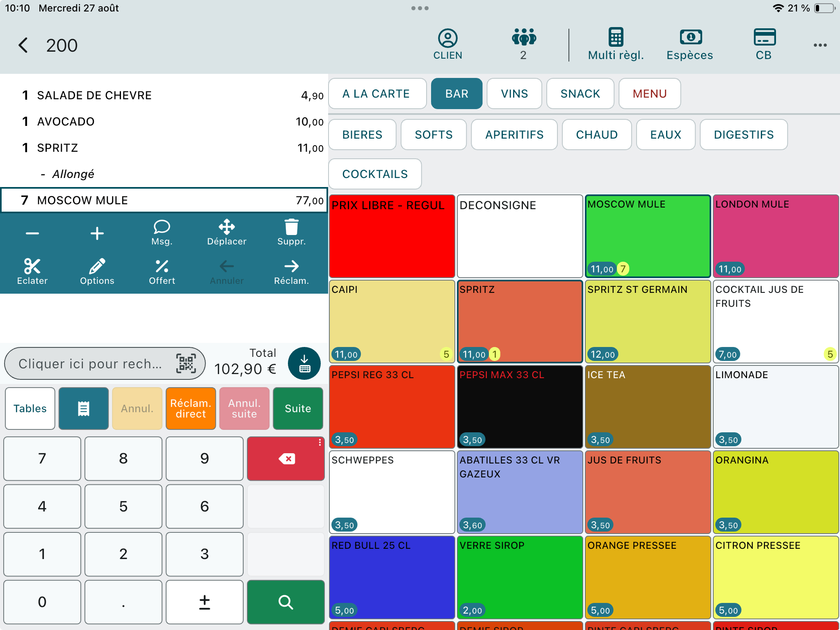840x630 pixels.
Task: Tap the green search magnifier button
Action: [x=286, y=602]
